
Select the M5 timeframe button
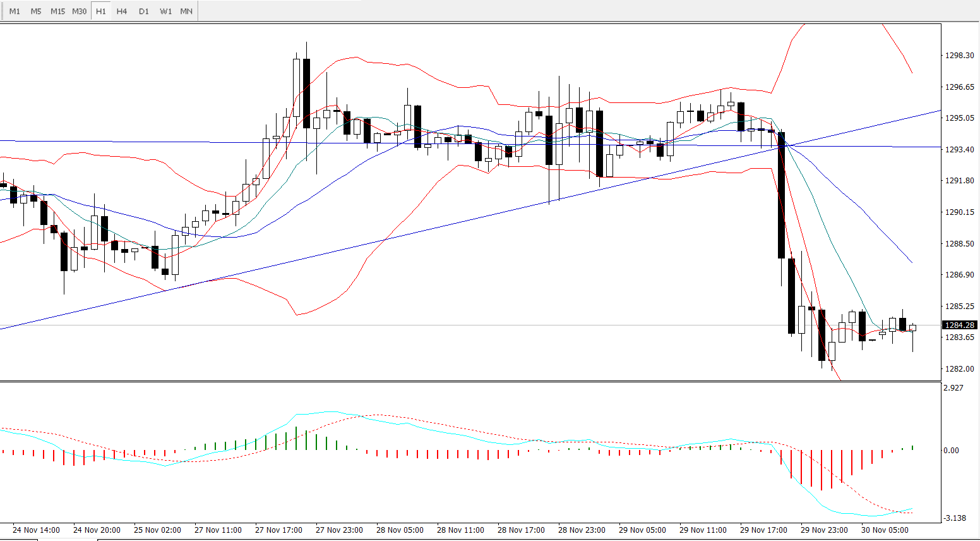36,11
